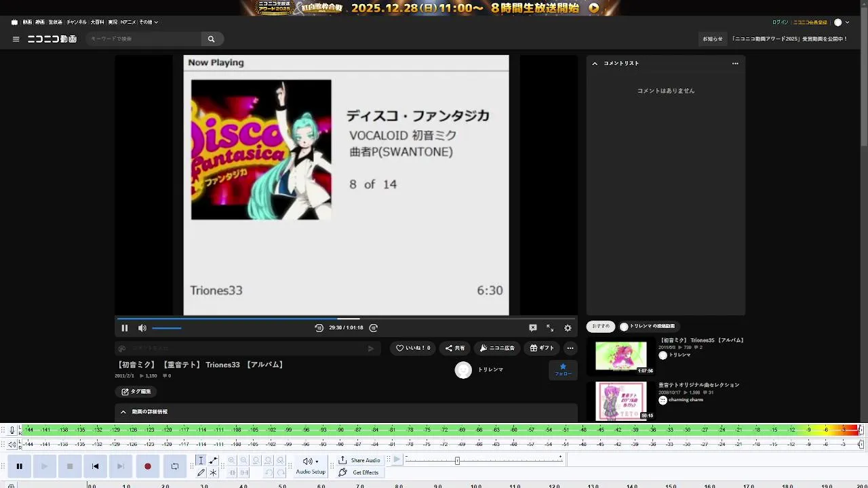Click the ギフト gift button
Image resolution: width=868 pixels, height=488 pixels.
click(x=542, y=348)
